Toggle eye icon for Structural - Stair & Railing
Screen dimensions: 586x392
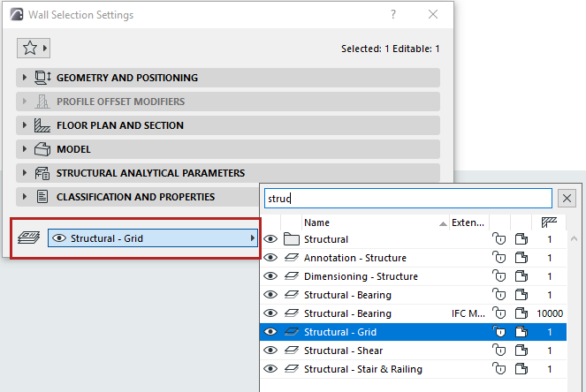tap(270, 369)
